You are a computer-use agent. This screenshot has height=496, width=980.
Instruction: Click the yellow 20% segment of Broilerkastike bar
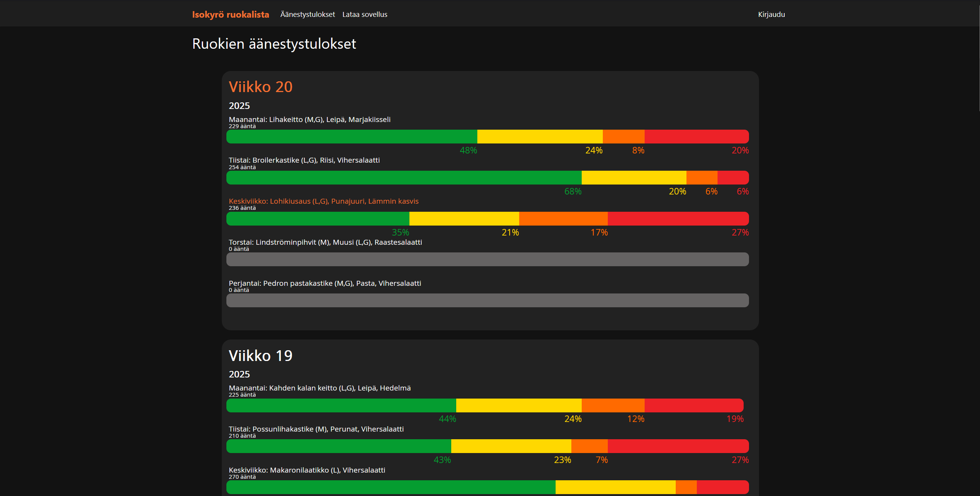tap(634, 178)
